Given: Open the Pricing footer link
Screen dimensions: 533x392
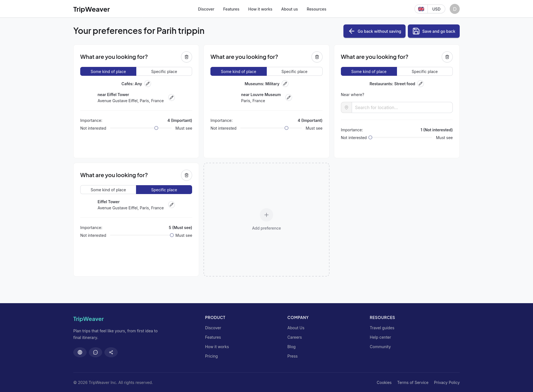Looking at the screenshot, I should [211, 356].
